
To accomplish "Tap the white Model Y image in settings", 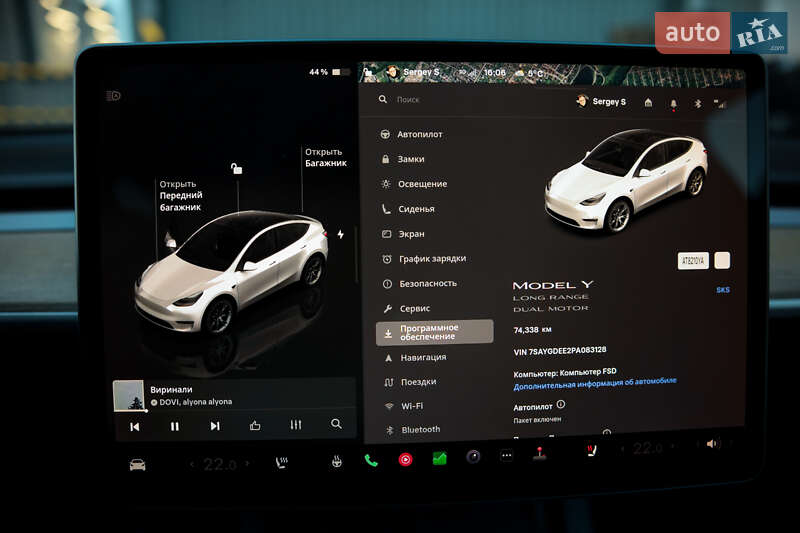I will [627, 180].
